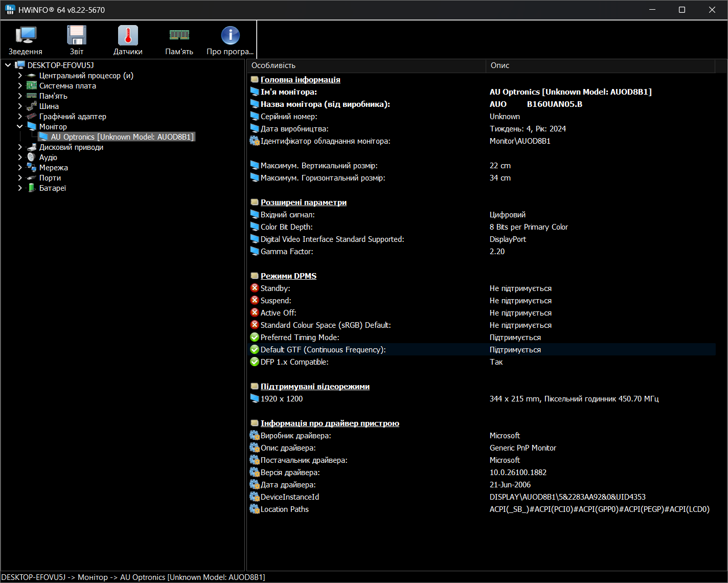Viewport: 728px width, 583px height.
Task: Click the Дисковий приводи drive icon
Action: 32,147
